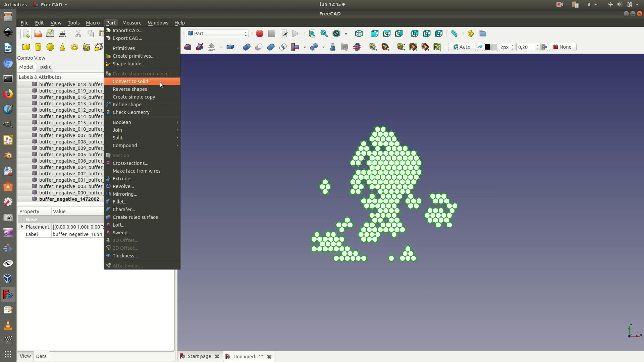Open the Boolean submenu
The width and height of the screenshot is (644, 362).
click(x=142, y=122)
